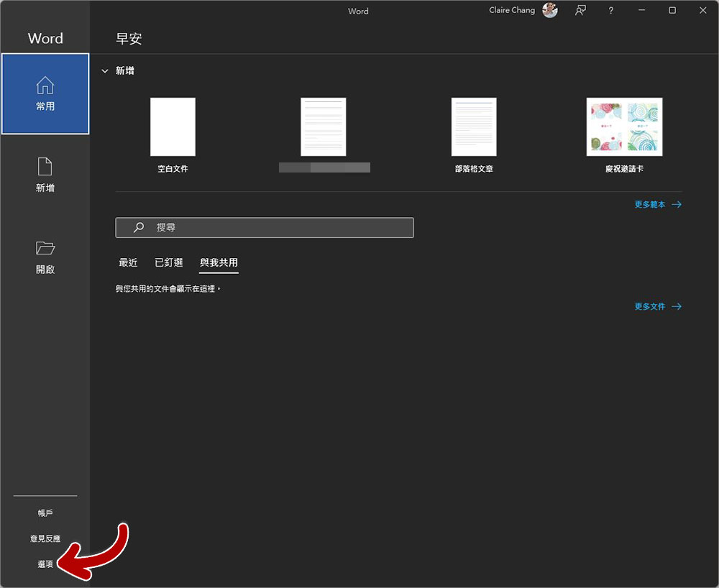Select the 與我共用 tab

point(219,262)
